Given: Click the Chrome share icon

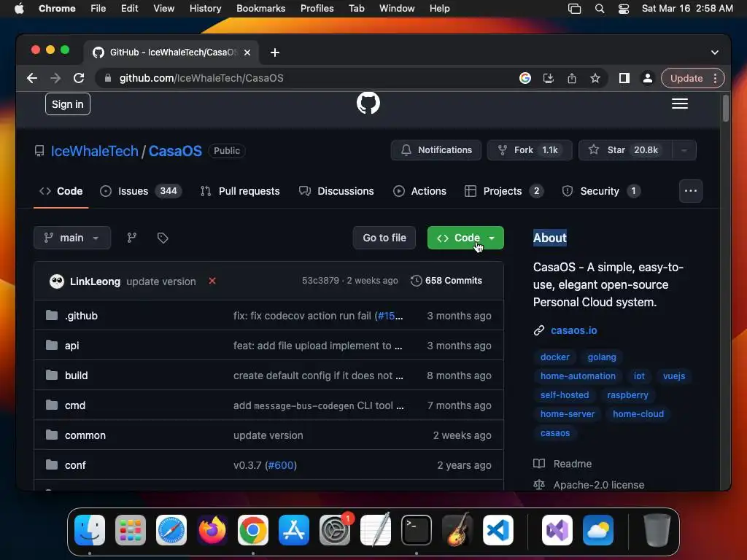Looking at the screenshot, I should pyautogui.click(x=572, y=78).
